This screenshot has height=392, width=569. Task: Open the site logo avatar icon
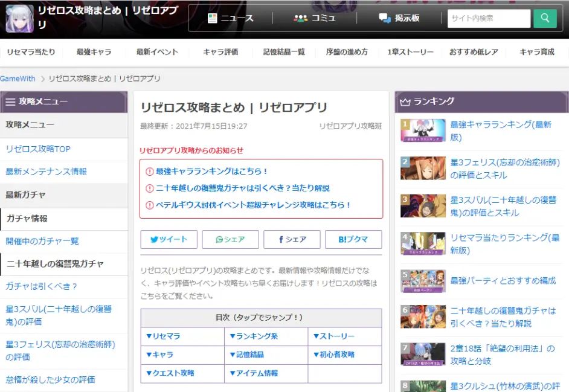(x=19, y=18)
